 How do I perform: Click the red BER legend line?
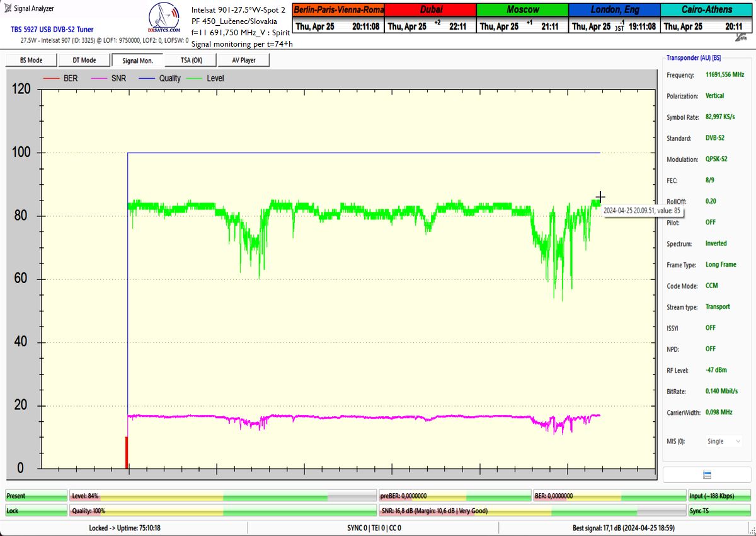point(50,78)
